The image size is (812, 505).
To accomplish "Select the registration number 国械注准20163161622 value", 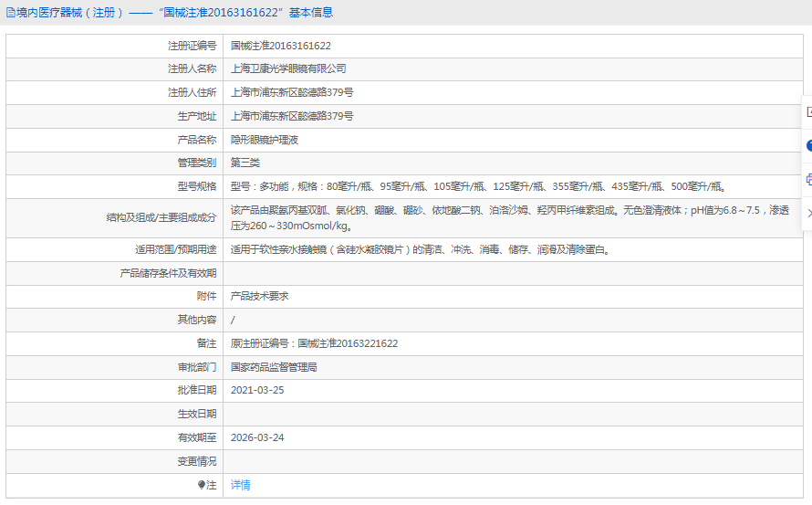I will (280, 46).
